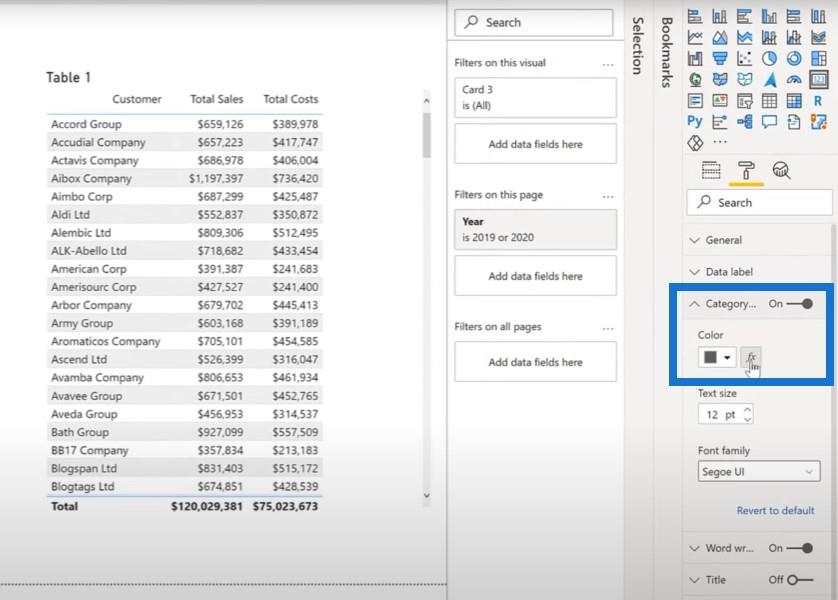
Task: Expand the General section
Action: 757,240
